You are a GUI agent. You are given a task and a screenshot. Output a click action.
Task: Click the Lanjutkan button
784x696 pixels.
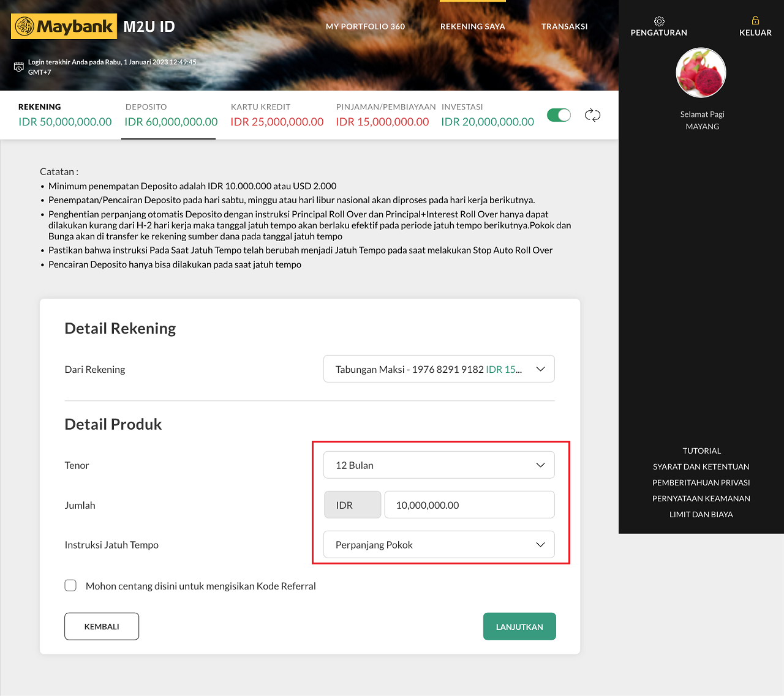(x=519, y=626)
